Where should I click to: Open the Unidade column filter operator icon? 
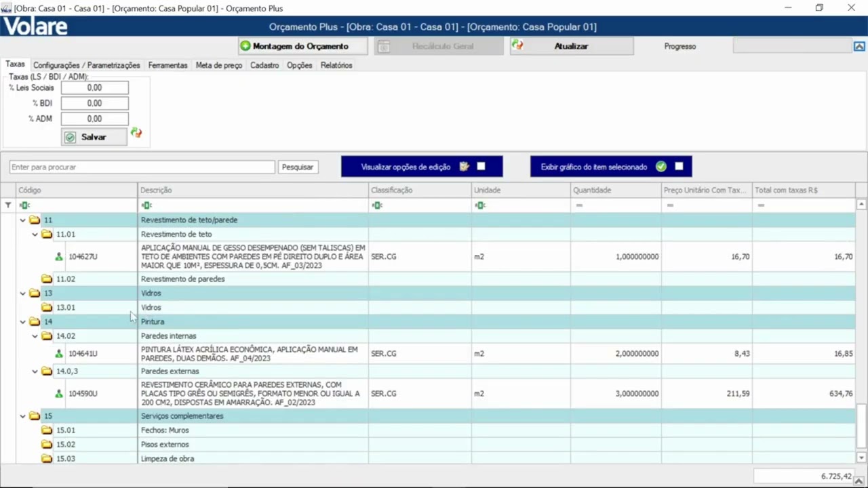[480, 205]
